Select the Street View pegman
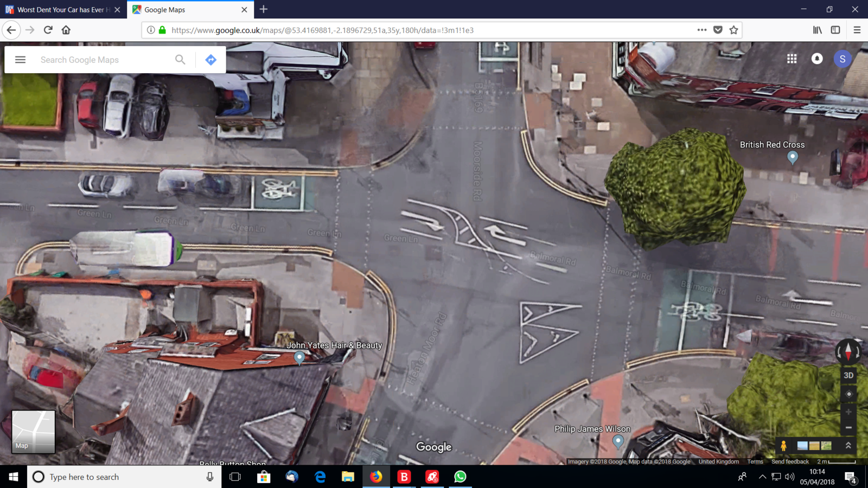Image resolution: width=868 pixels, height=488 pixels. (783, 446)
